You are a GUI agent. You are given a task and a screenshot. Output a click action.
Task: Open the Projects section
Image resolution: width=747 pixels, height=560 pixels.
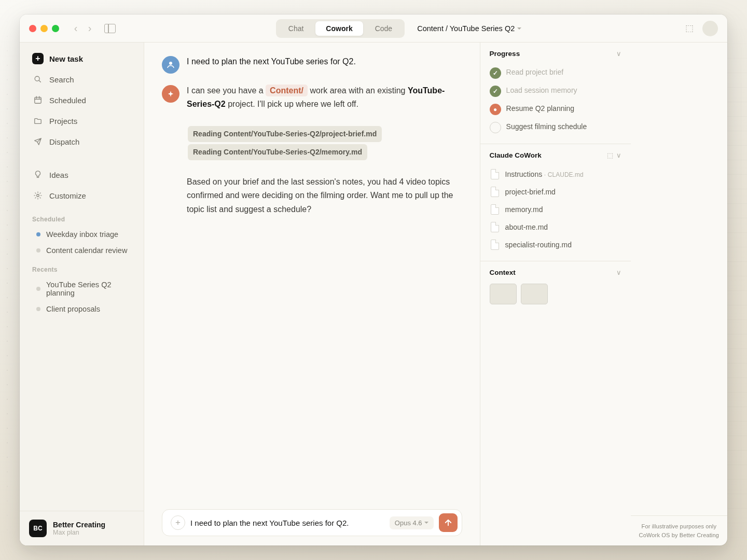click(63, 121)
